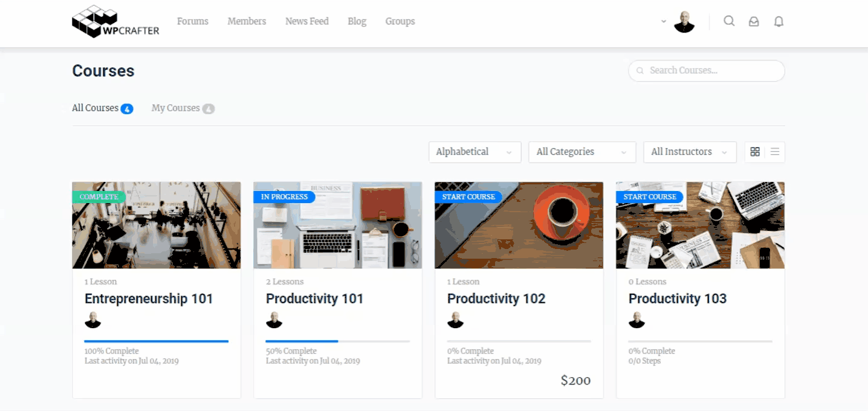Screen dimensions: 868x411
Task: Click Entrepreneurship 101 progress bar
Action: pos(157,341)
